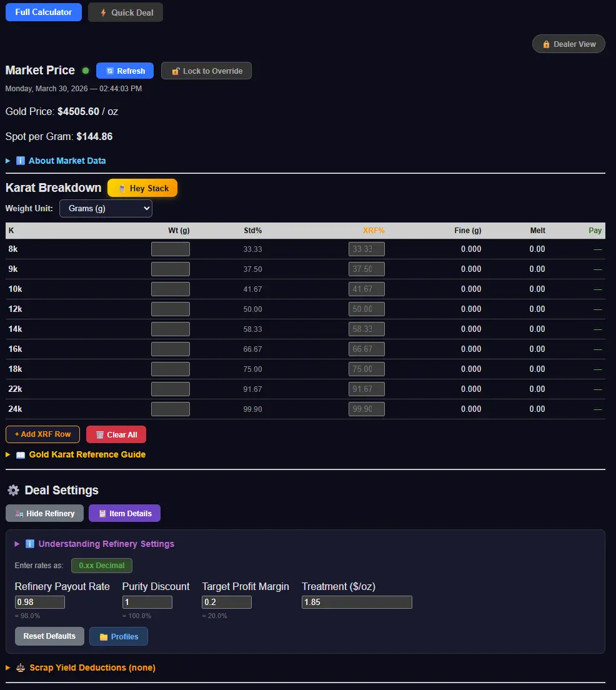Click the Std% column header
The height and width of the screenshot is (690, 616).
[x=252, y=231]
